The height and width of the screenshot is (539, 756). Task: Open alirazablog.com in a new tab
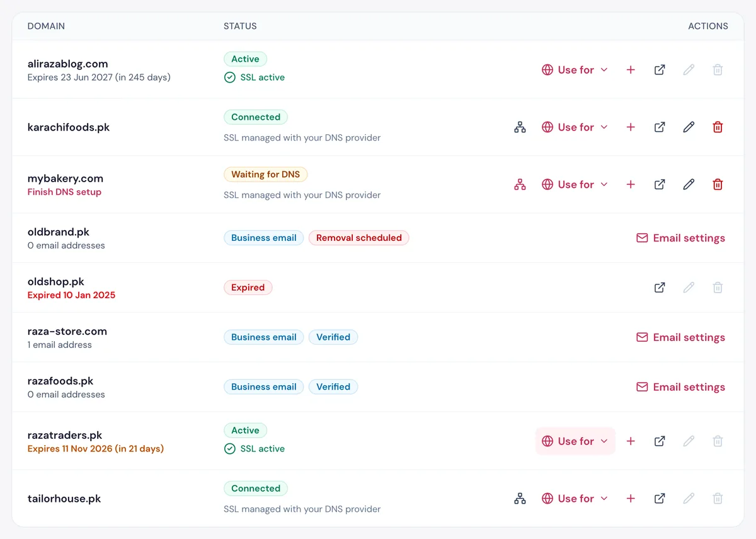[660, 70]
